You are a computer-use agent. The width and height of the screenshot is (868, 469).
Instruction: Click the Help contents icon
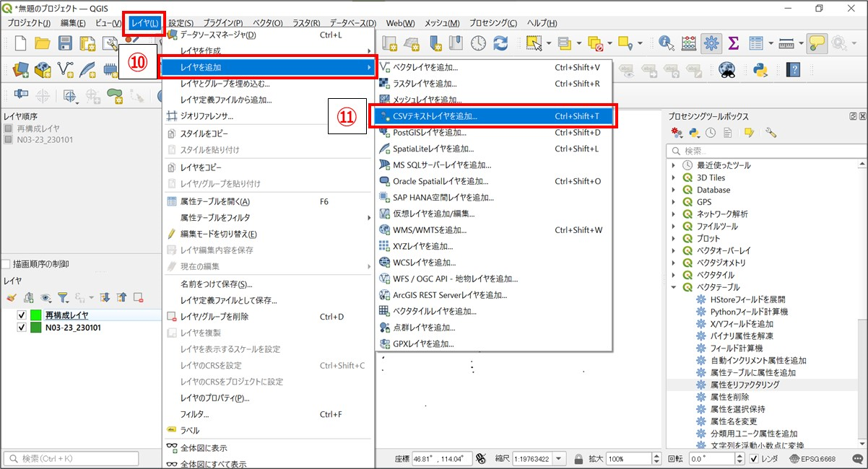click(794, 70)
